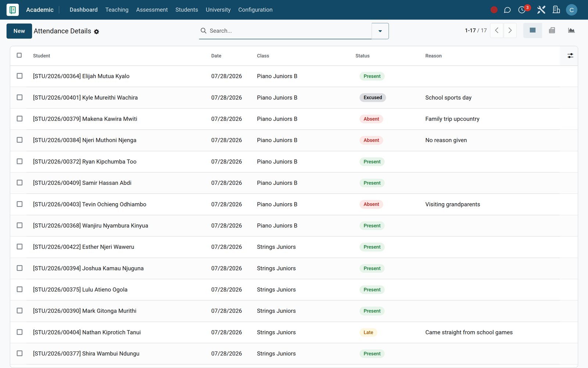
Task: Open the company switcher building icon
Action: pyautogui.click(x=556, y=10)
